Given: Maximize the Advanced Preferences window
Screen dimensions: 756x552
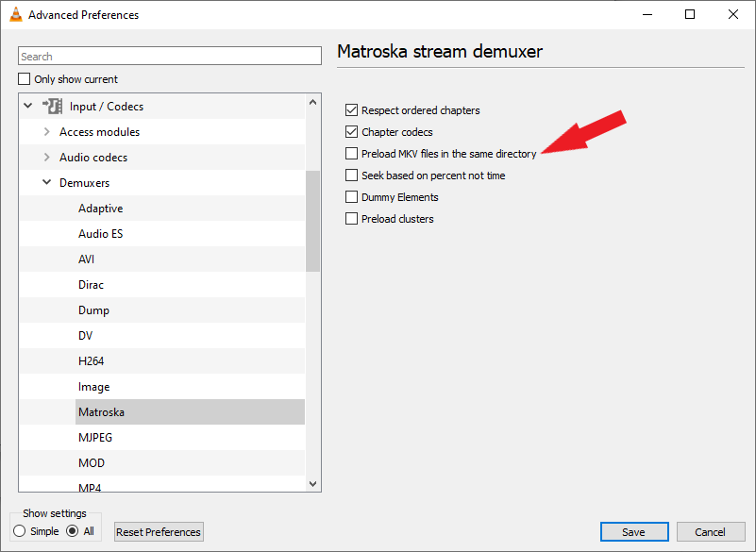Looking at the screenshot, I should coord(690,14).
